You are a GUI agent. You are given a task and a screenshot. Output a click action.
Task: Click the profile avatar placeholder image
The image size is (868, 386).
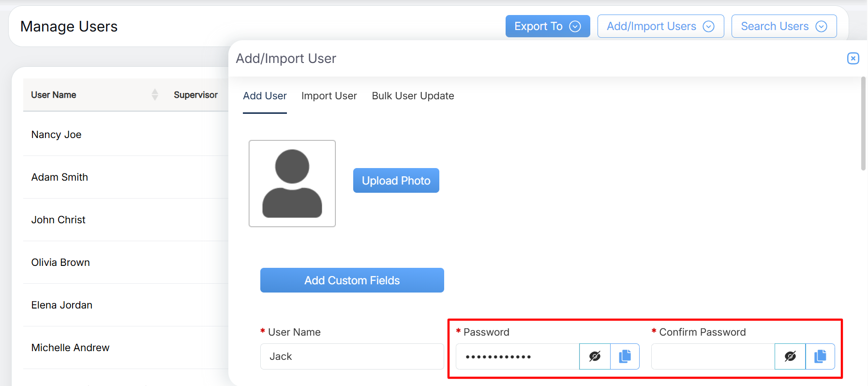[292, 184]
